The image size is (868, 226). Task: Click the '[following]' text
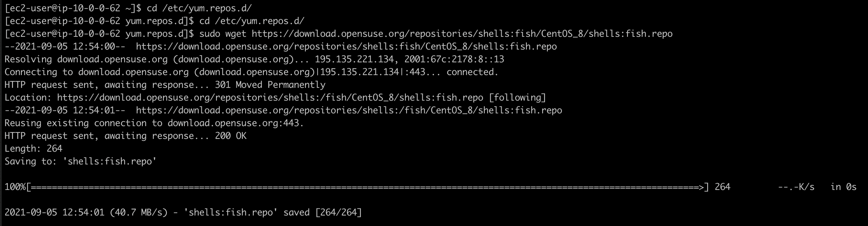click(x=517, y=98)
